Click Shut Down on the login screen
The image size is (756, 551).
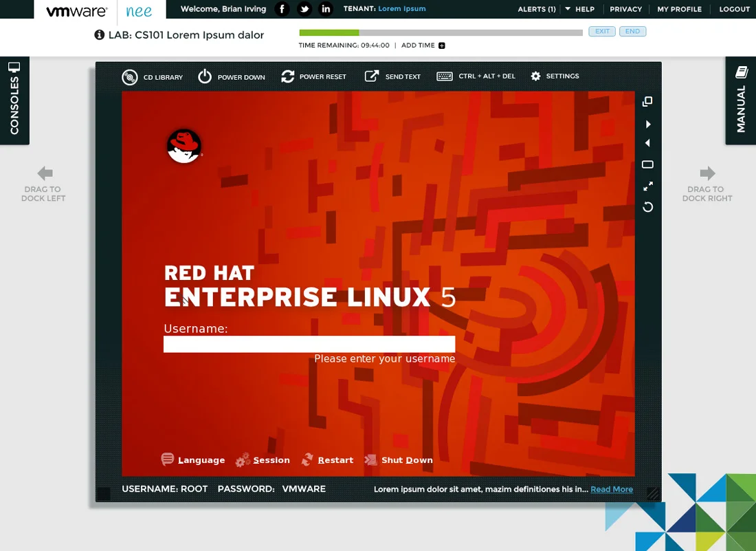[399, 460]
